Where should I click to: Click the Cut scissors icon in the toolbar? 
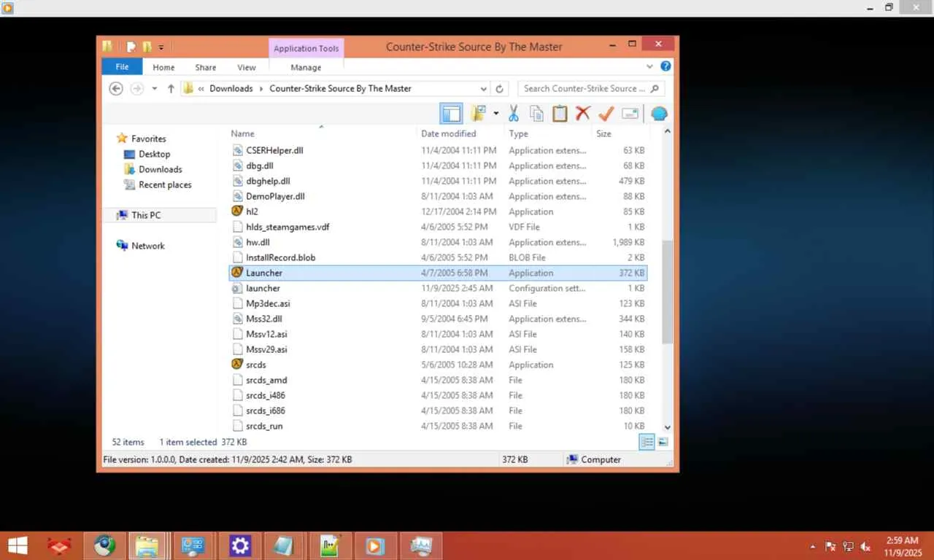click(x=513, y=113)
